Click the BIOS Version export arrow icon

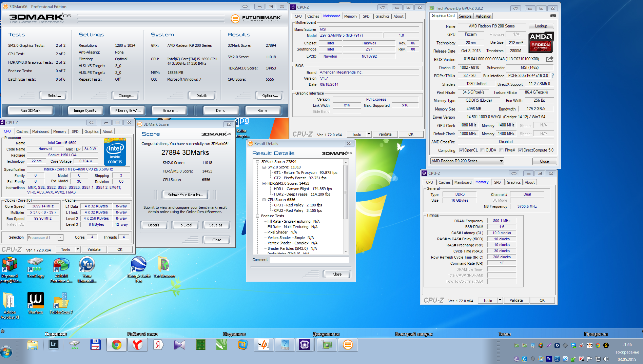click(550, 59)
